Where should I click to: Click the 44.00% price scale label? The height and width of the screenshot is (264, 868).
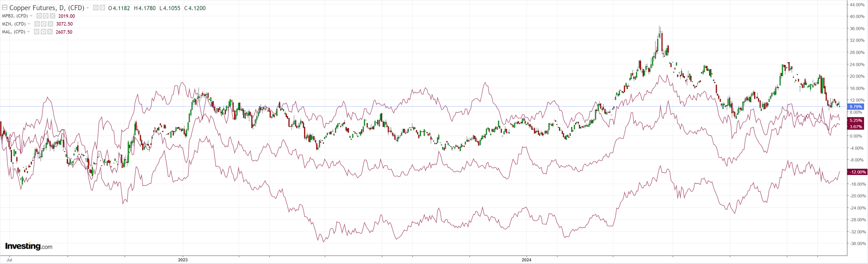[x=857, y=5]
